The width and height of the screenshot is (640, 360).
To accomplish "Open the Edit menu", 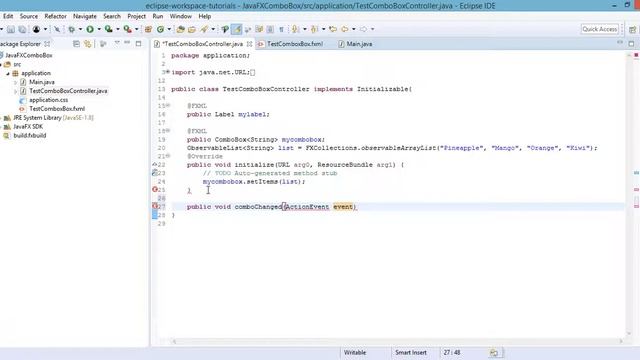I will [x=8, y=16].
